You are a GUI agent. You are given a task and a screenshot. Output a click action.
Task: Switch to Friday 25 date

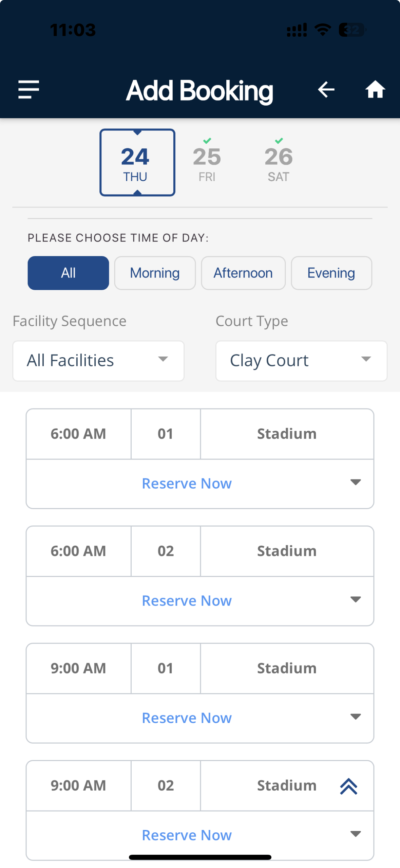pyautogui.click(x=207, y=162)
